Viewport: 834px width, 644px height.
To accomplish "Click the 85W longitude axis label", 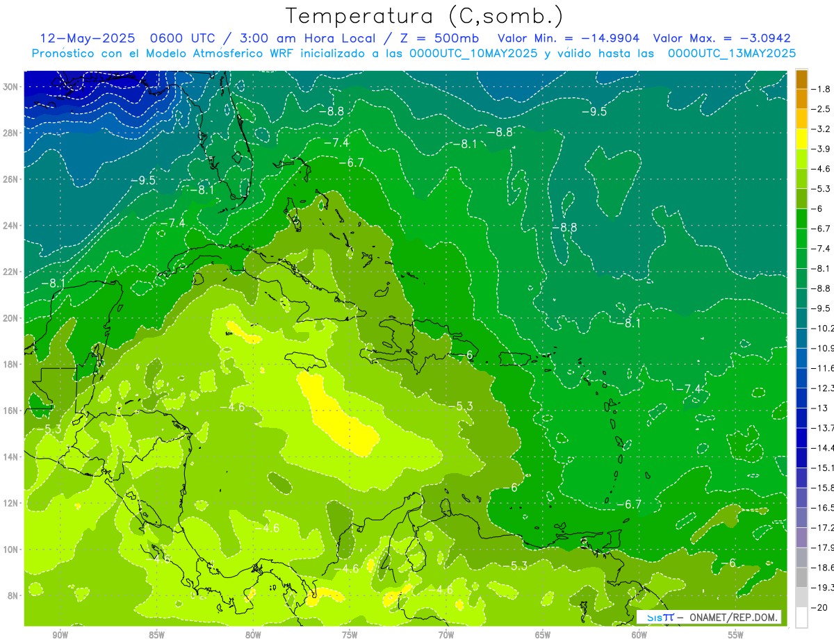I will [156, 635].
